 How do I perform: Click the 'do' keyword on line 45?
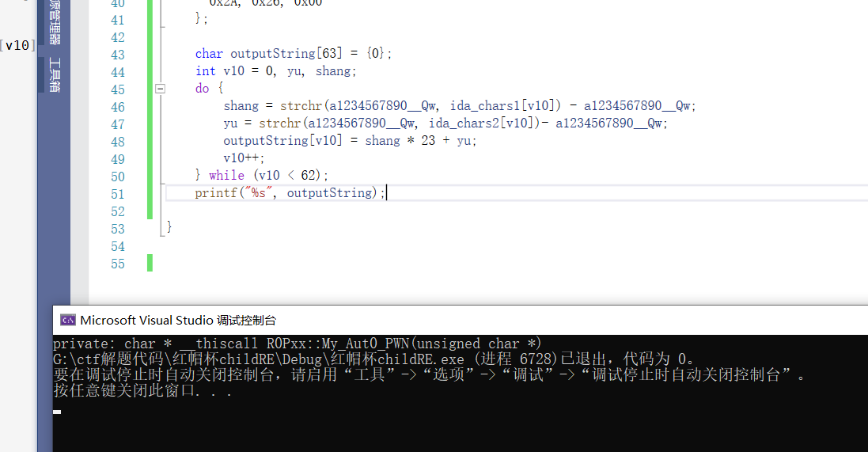click(x=202, y=89)
